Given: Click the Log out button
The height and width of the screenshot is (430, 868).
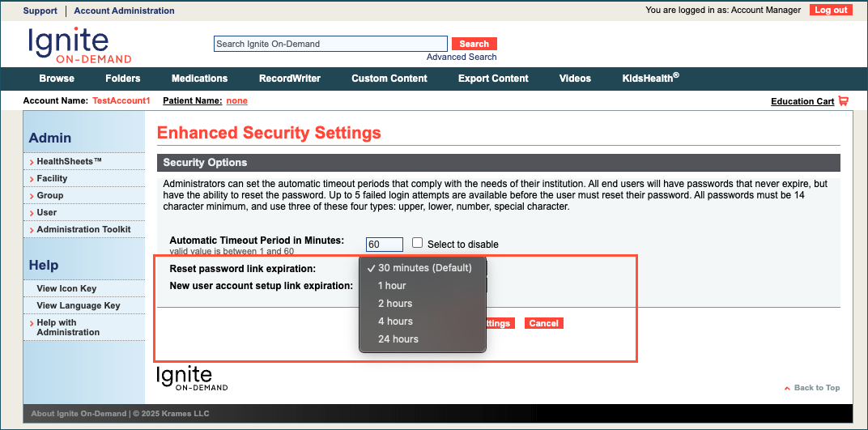Looking at the screenshot, I should (831, 11).
